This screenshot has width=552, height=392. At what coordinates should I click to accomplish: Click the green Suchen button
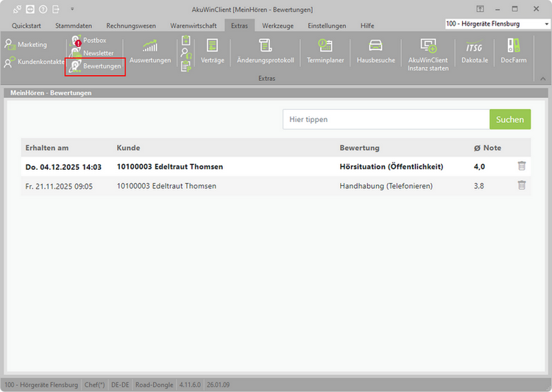coord(509,119)
